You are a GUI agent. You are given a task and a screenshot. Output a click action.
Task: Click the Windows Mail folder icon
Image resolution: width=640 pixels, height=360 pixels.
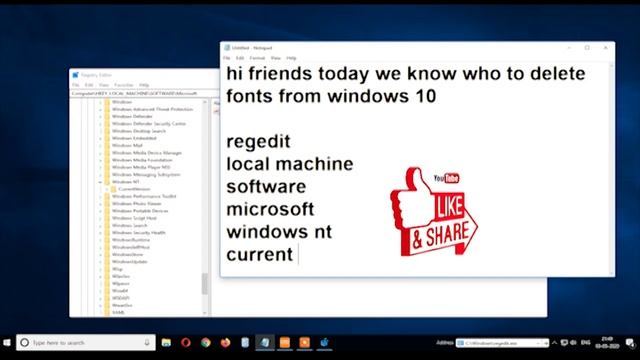click(x=107, y=145)
